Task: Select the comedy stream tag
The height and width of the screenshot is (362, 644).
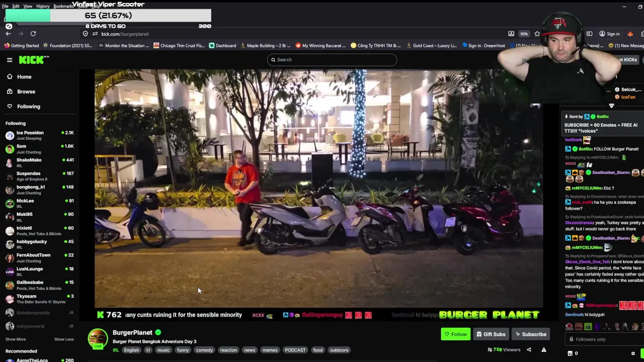Action: pos(204,350)
